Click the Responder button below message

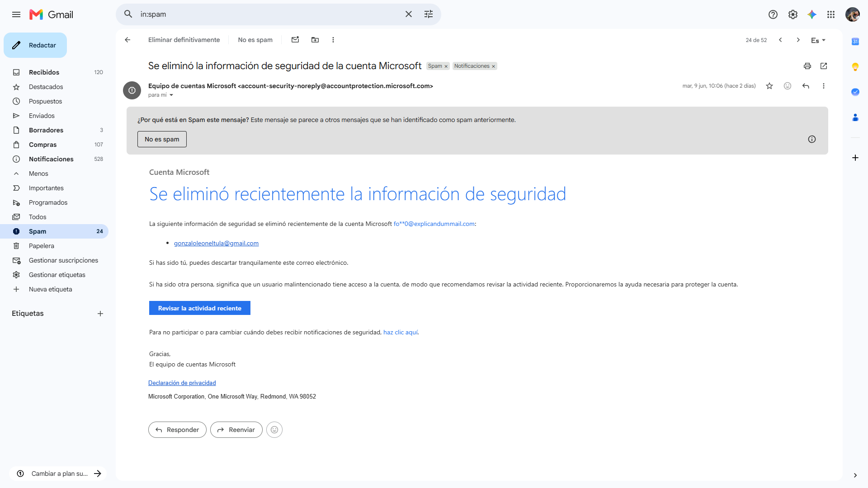[177, 430]
